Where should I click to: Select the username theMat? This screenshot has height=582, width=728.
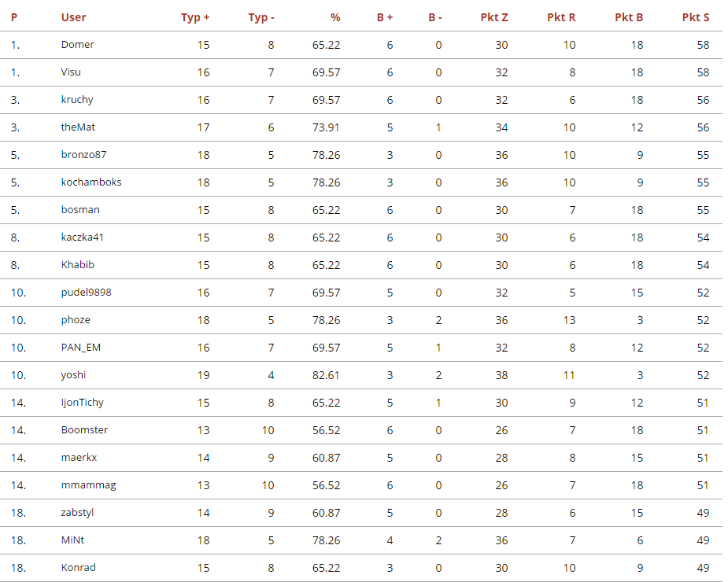tap(78, 127)
